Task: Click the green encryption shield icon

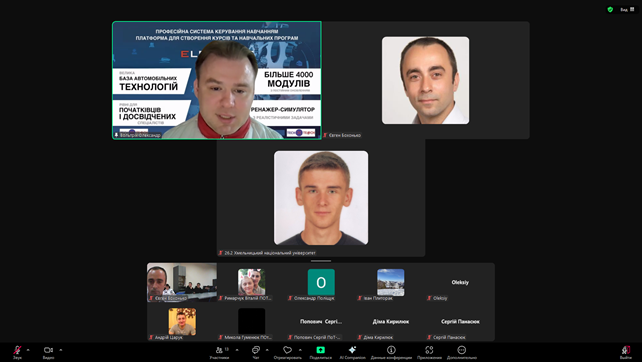Action: [610, 9]
